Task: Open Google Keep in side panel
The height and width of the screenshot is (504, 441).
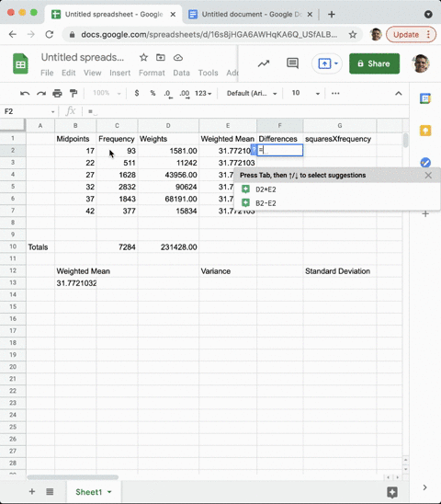Action: 425,131
